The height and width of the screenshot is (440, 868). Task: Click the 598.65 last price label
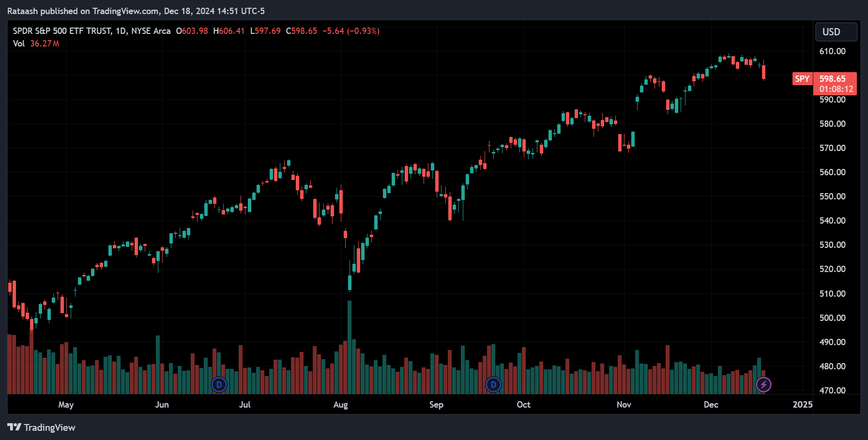[x=833, y=79]
